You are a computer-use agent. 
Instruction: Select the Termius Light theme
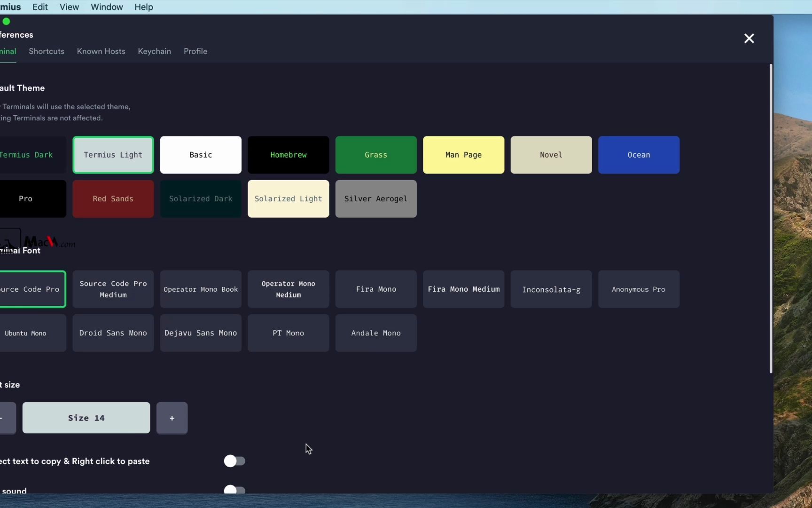113,155
